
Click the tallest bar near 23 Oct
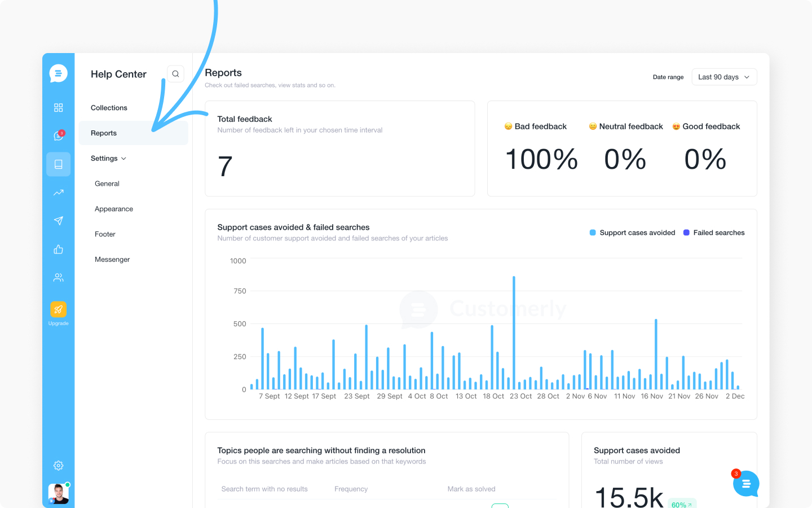click(514, 332)
